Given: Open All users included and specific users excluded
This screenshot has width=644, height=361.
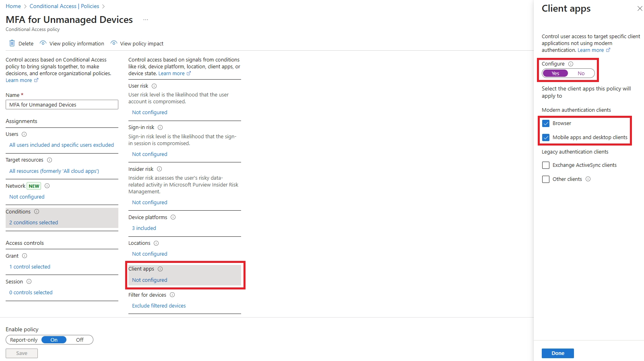Looking at the screenshot, I should pos(62,145).
